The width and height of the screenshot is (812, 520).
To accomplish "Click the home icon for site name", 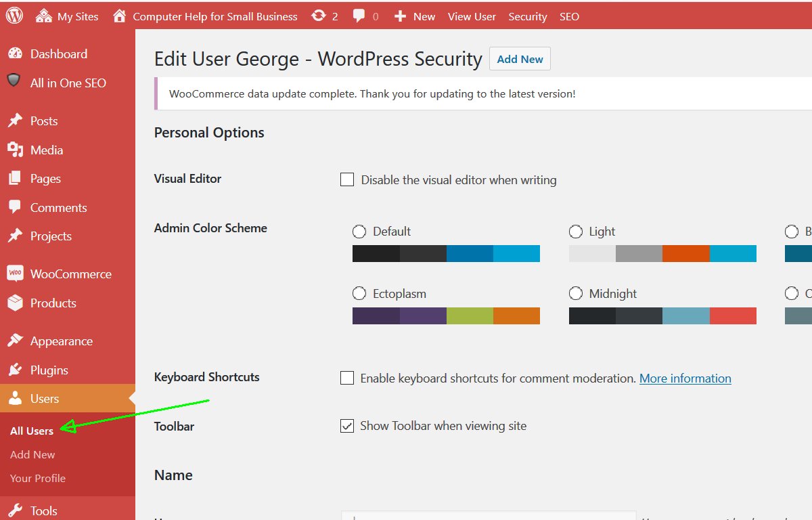I will [x=120, y=16].
